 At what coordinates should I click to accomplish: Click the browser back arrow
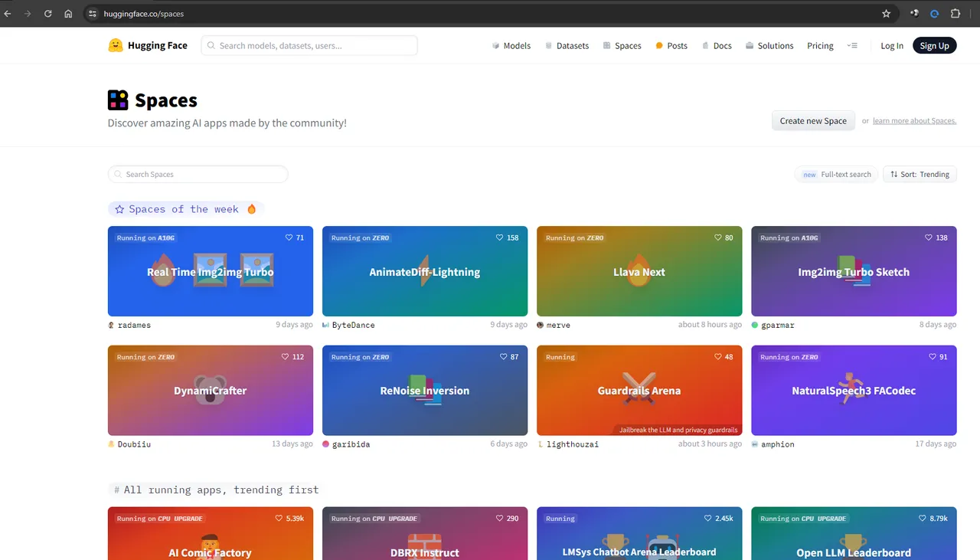(8, 14)
